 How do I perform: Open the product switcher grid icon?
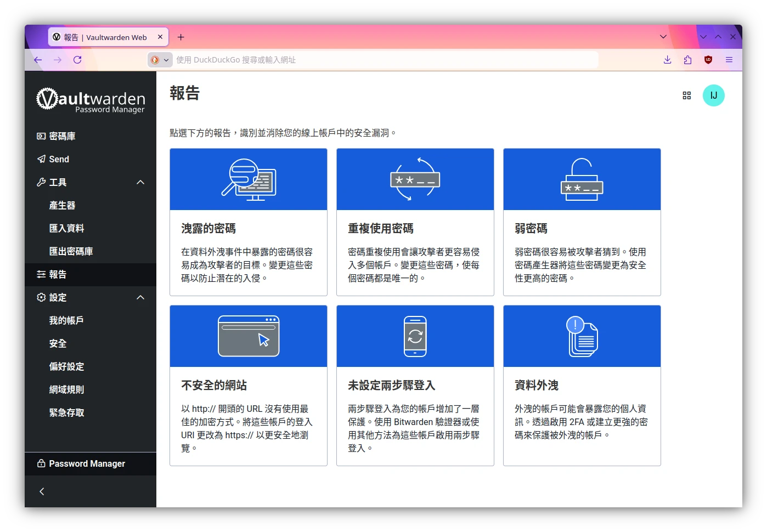click(x=686, y=95)
